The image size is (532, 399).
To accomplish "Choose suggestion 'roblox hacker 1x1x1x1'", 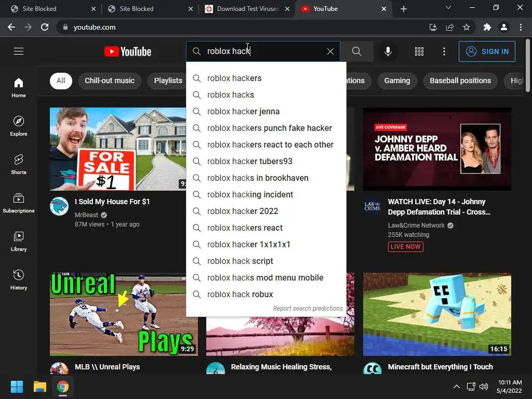I will point(267,244).
